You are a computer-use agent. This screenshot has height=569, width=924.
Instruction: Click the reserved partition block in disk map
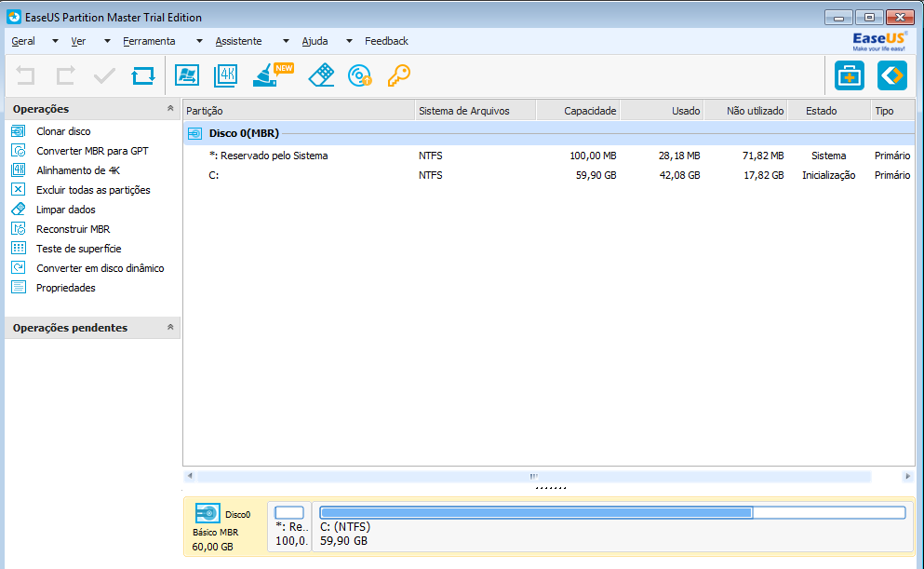(289, 526)
